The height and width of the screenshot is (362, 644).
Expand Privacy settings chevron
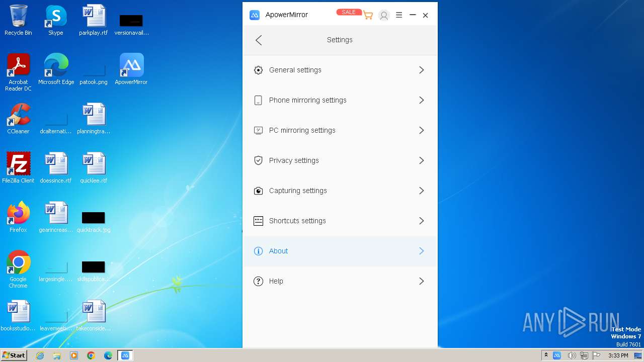pos(422,161)
